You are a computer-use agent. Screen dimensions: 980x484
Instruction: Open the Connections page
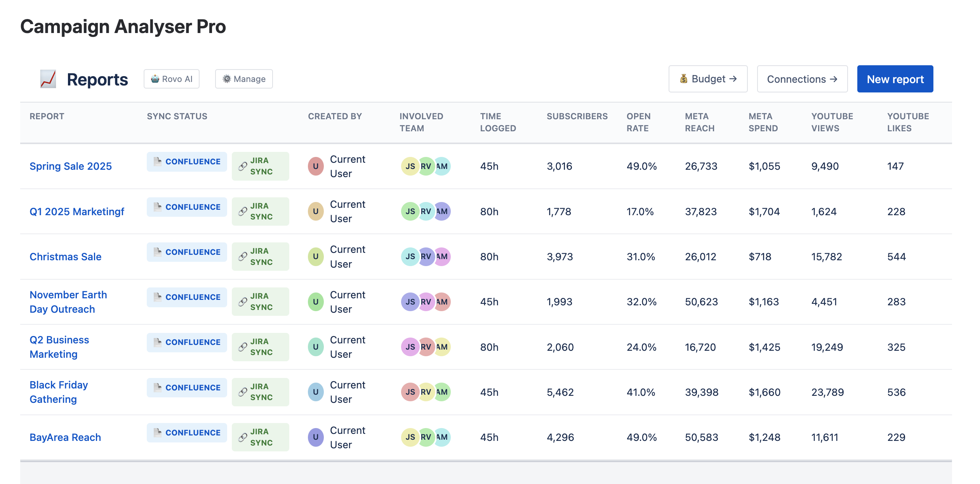coord(802,79)
